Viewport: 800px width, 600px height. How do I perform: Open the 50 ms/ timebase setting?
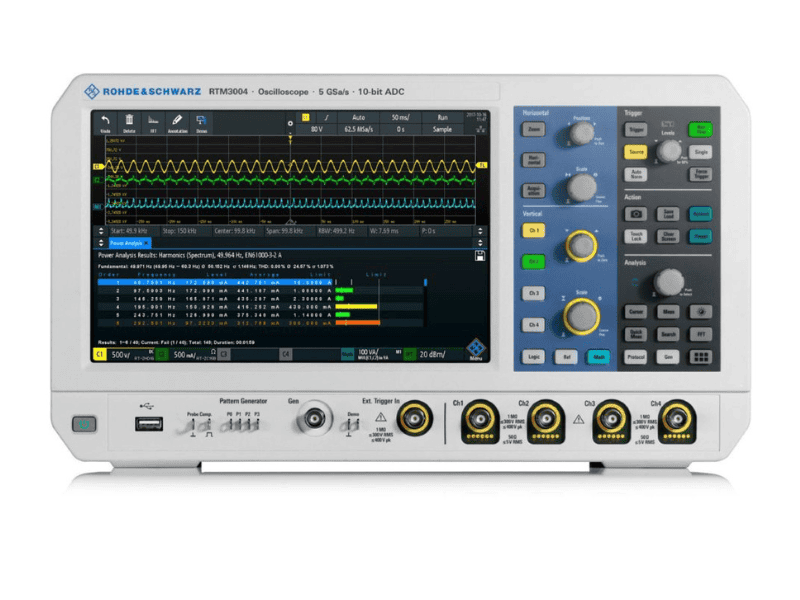pyautogui.click(x=400, y=117)
